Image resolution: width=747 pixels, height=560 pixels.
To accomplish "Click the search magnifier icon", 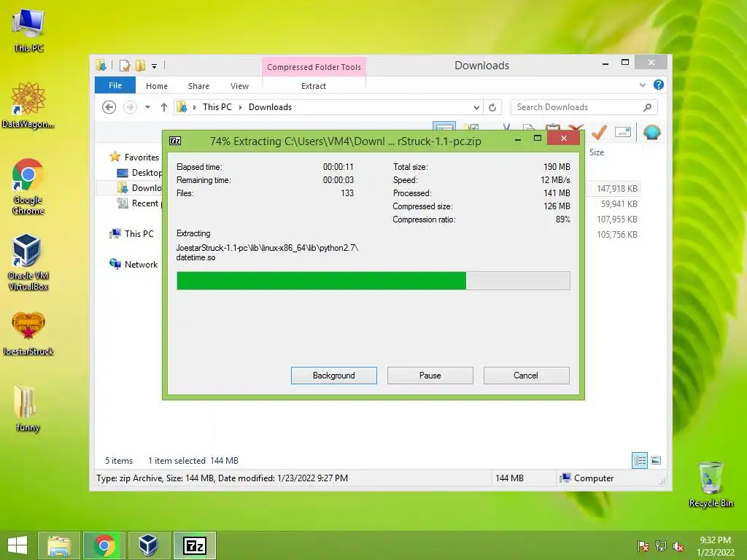I will tap(648, 107).
